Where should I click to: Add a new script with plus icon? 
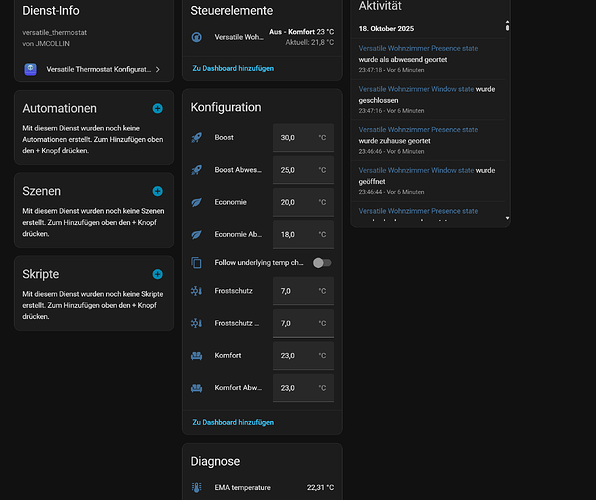[x=157, y=274]
